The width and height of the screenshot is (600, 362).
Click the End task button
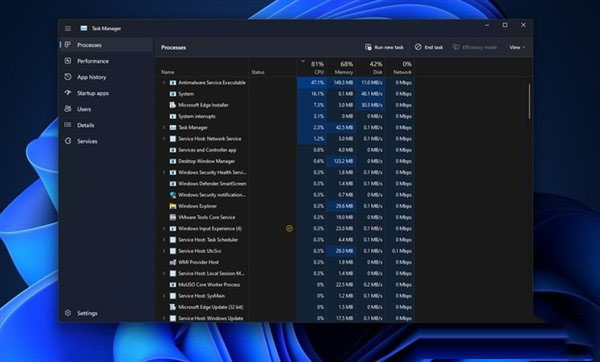(x=429, y=47)
